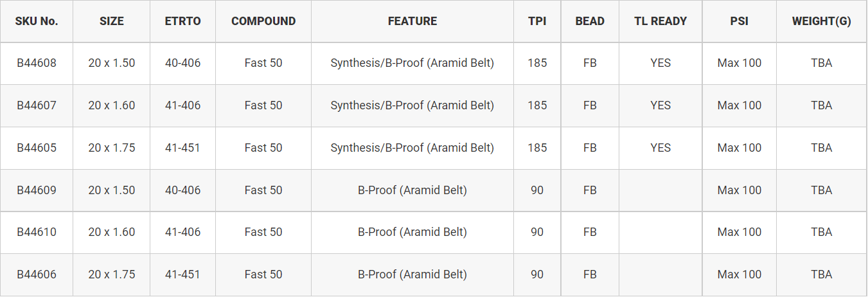The image size is (868, 297).
Task: Click SKU cell B44608
Action: tap(37, 63)
